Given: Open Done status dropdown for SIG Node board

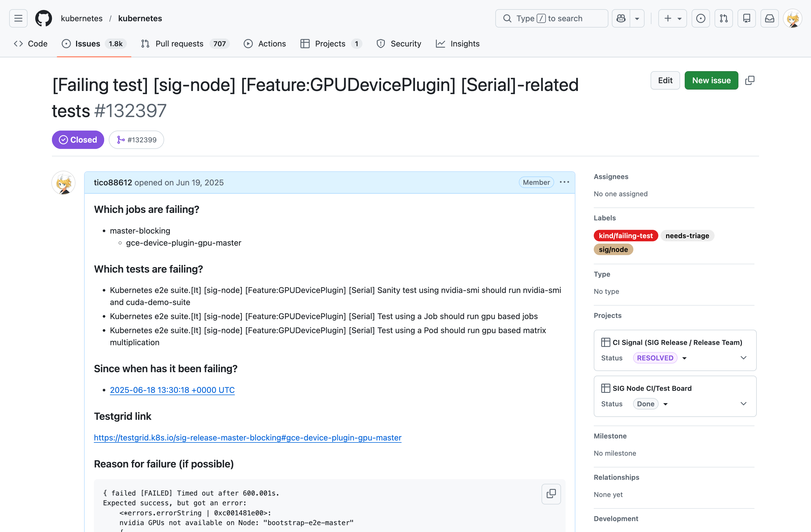Looking at the screenshot, I should (650, 404).
